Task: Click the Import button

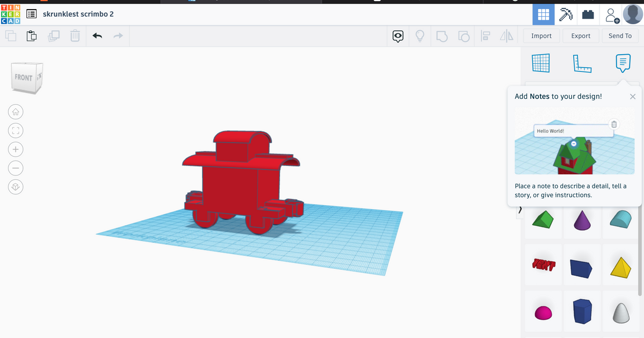Action: pyautogui.click(x=541, y=35)
